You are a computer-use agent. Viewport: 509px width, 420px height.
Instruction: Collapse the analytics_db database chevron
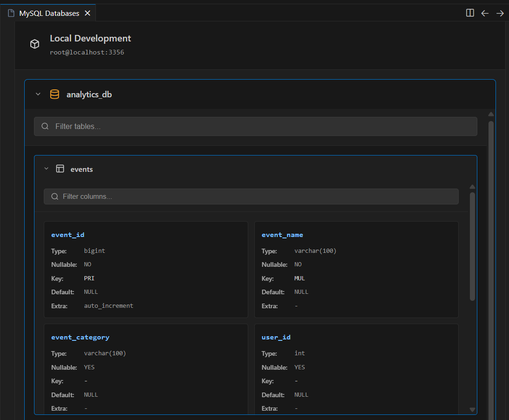coord(38,94)
